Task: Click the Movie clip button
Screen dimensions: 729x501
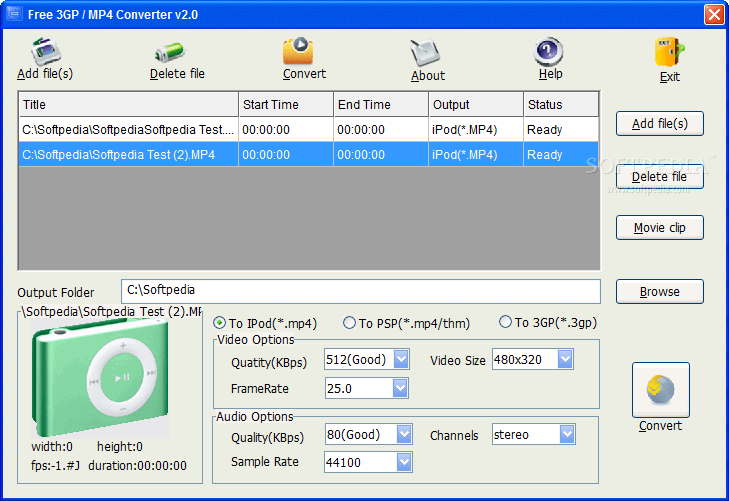Action: point(660,228)
